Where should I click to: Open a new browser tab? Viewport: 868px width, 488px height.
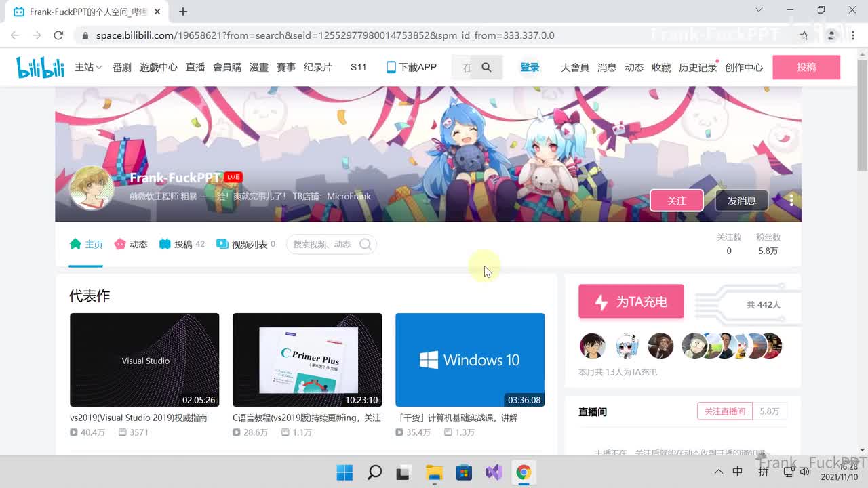(x=183, y=12)
